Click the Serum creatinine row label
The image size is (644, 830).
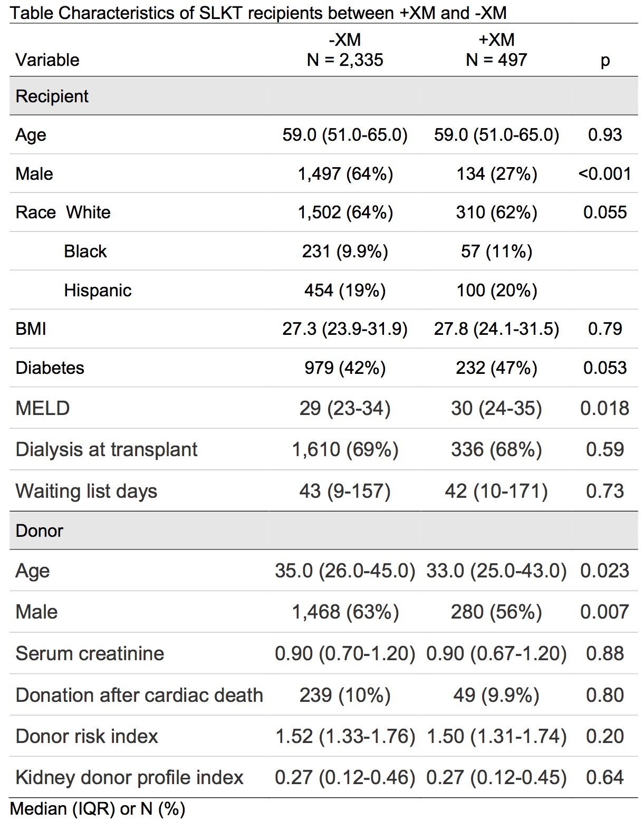tap(90, 653)
